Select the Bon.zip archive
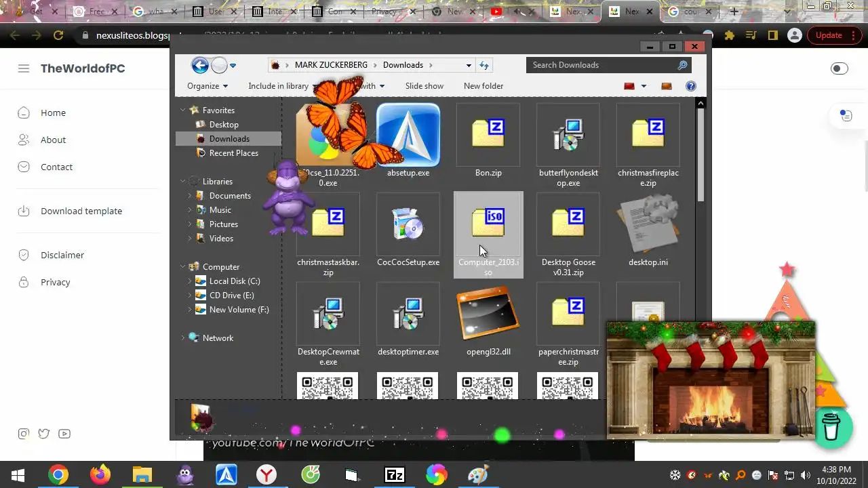Image resolution: width=868 pixels, height=488 pixels. (488, 141)
